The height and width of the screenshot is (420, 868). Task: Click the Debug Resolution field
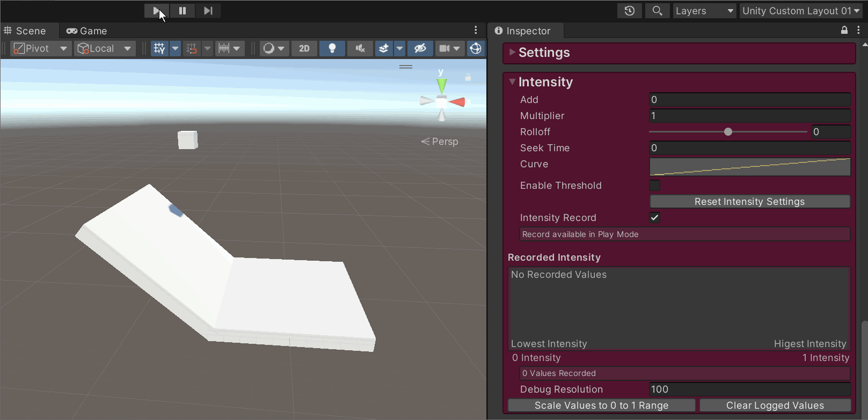click(750, 389)
